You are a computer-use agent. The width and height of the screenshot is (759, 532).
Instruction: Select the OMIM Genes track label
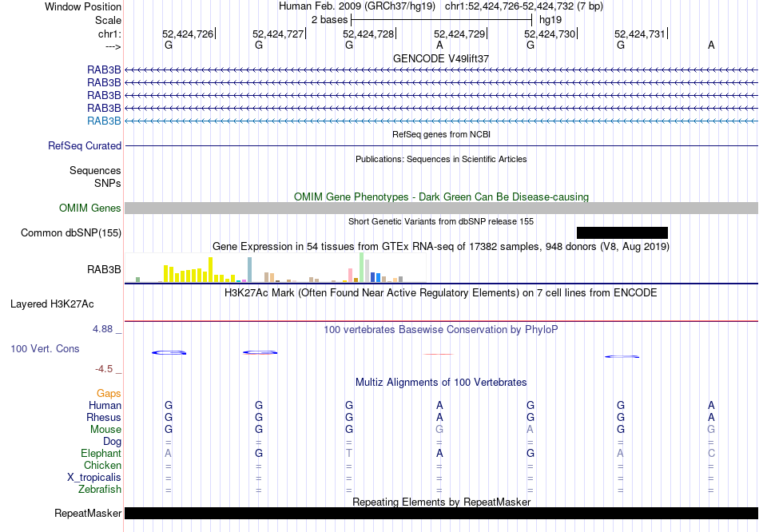click(90, 208)
